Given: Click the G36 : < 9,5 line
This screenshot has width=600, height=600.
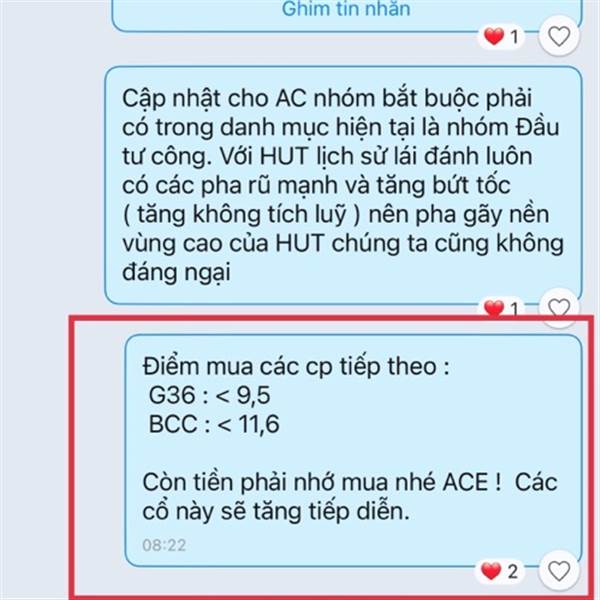Looking at the screenshot, I should point(209,395).
